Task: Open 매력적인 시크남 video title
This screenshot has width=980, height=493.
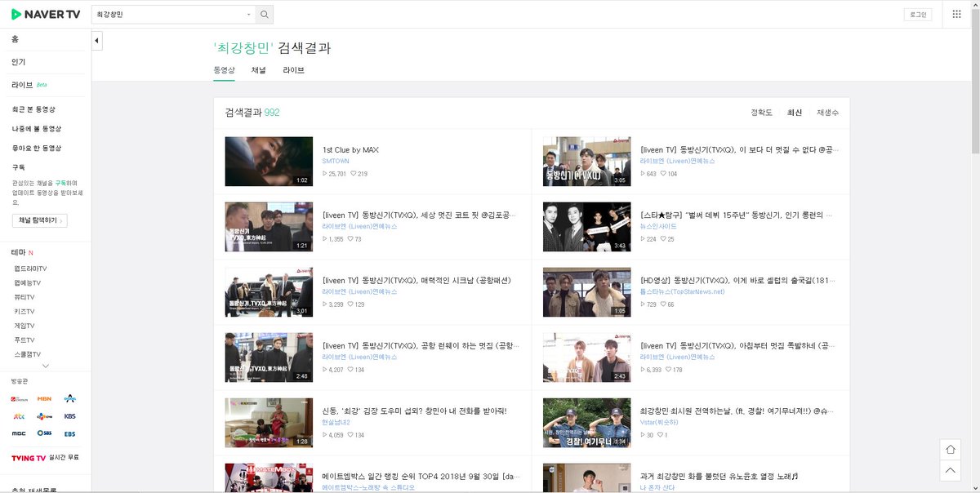Action: (416, 281)
